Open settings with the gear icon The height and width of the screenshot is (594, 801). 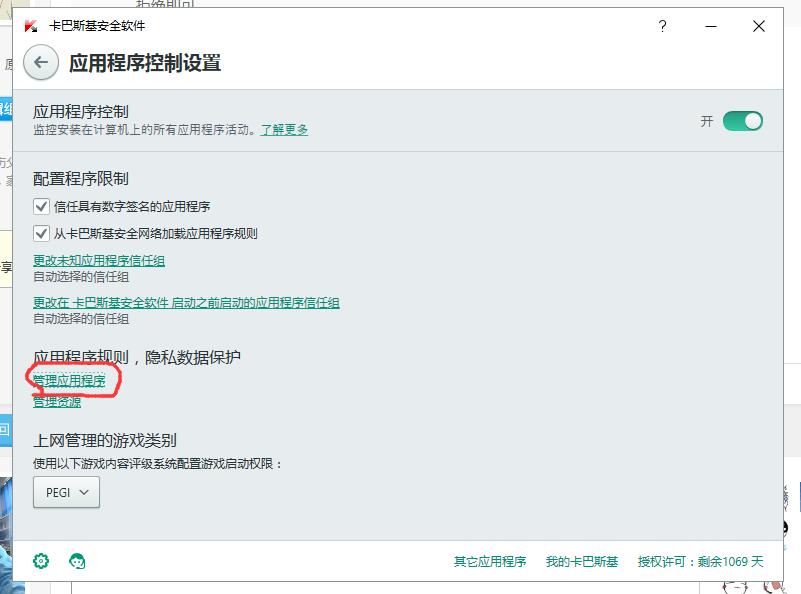(x=41, y=561)
